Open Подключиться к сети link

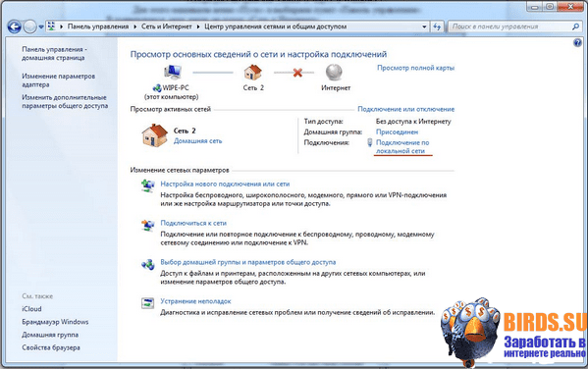point(193,223)
